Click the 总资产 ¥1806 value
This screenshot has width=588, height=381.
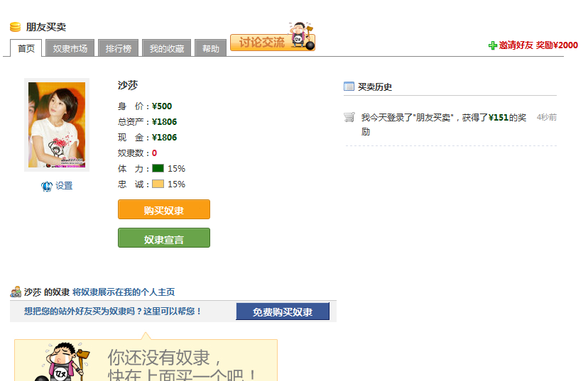164,122
